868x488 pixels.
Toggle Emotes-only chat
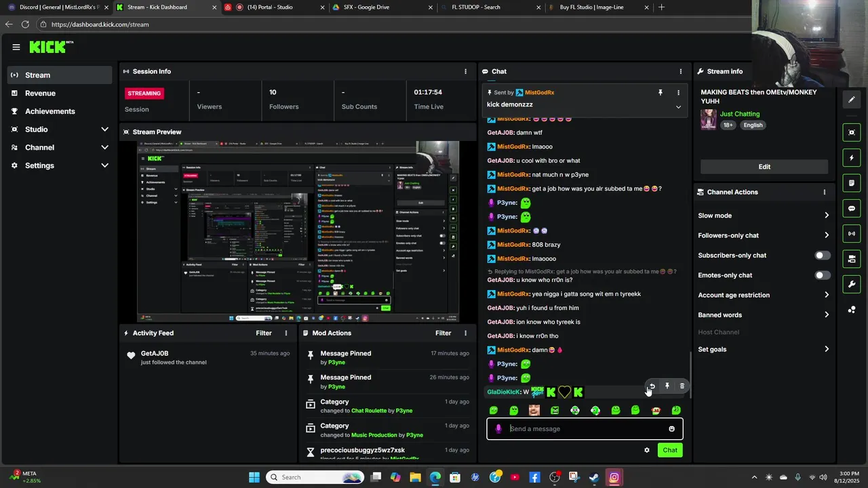click(822, 275)
